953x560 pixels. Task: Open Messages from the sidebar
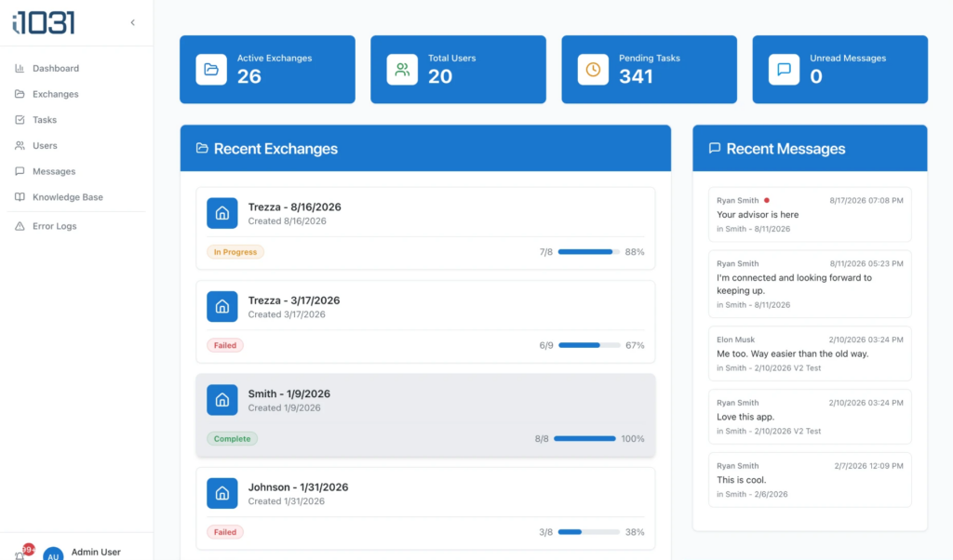[76, 171]
